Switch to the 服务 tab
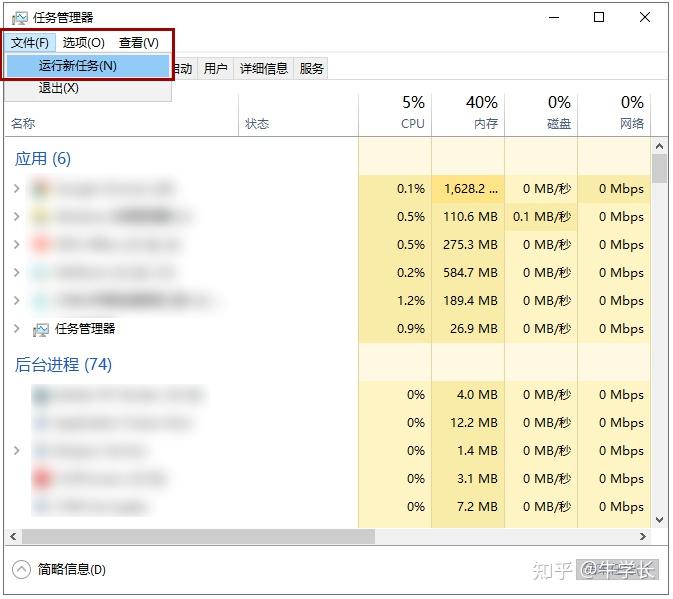 click(311, 68)
